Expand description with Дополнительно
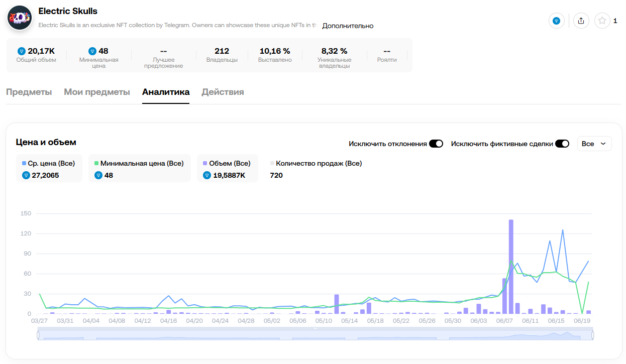 [x=348, y=26]
